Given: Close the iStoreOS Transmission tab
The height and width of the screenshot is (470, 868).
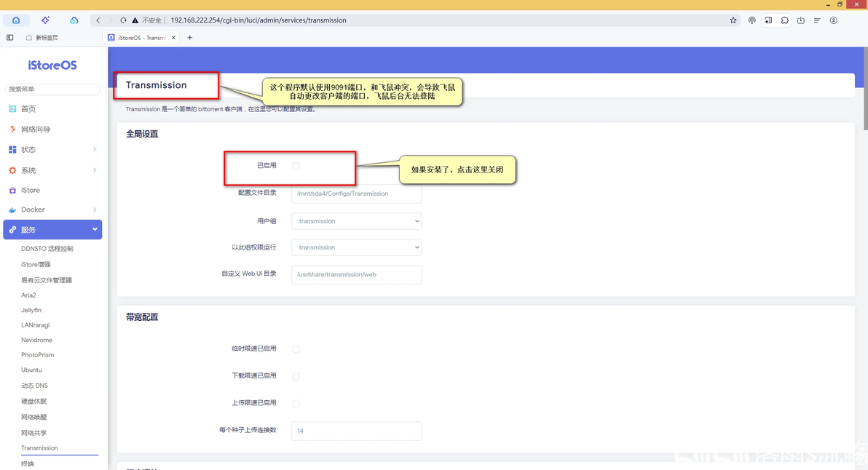Looking at the screenshot, I should click(x=173, y=38).
